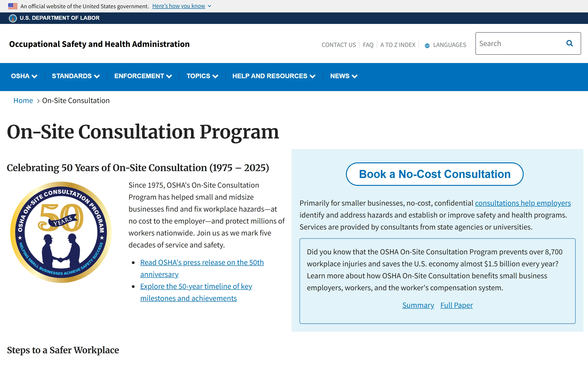Open the 50th anniversary press release link

(x=202, y=268)
